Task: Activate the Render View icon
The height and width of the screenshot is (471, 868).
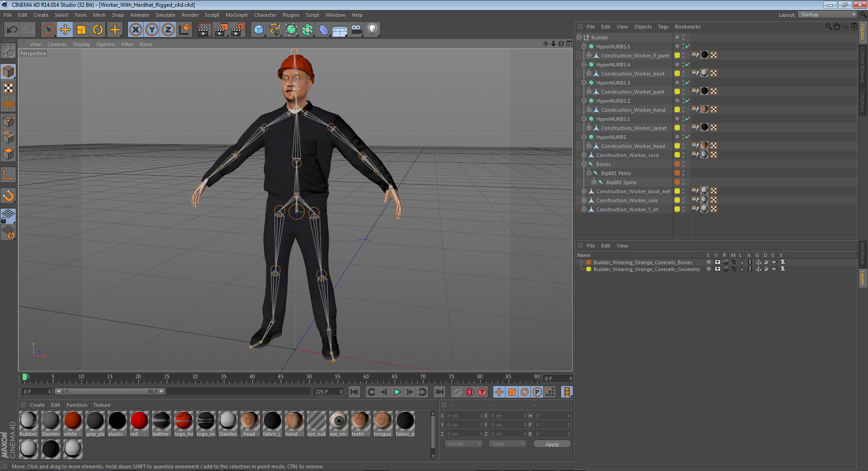Action: 204,29
